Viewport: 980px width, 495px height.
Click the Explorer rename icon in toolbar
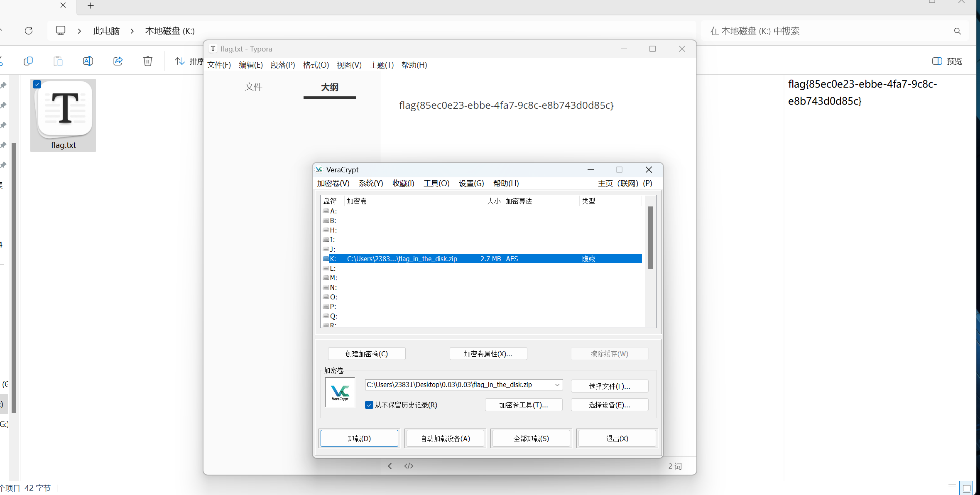click(x=88, y=61)
